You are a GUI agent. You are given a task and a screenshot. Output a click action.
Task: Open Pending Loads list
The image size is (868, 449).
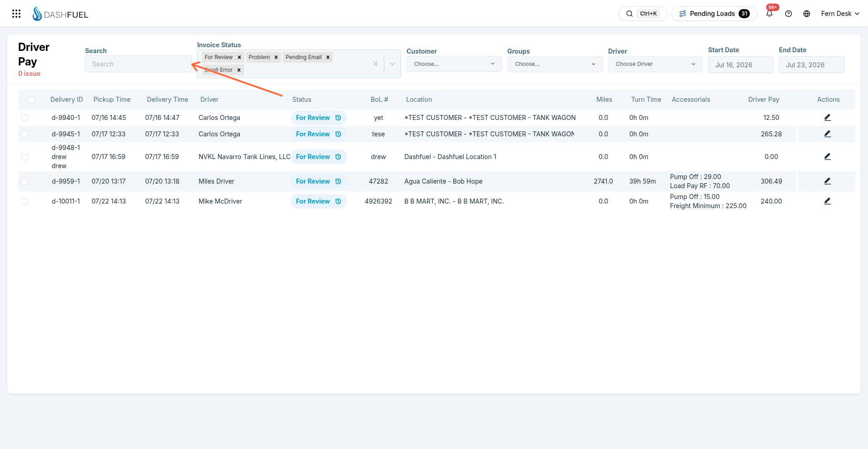click(714, 14)
